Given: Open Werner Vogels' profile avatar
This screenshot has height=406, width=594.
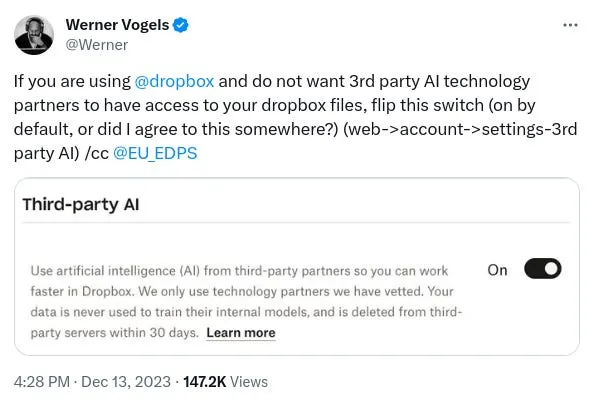Looking at the screenshot, I should (34, 35).
